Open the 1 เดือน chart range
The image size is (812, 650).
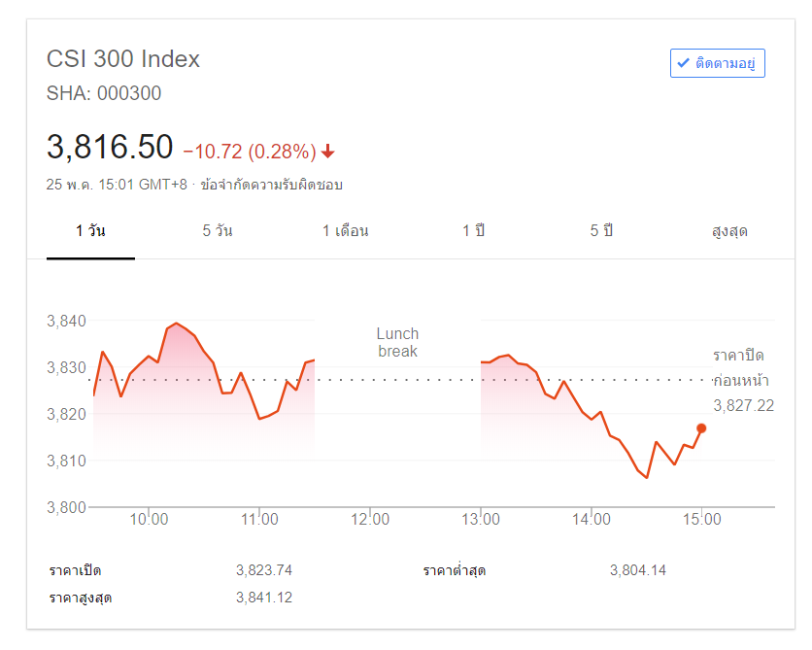[x=346, y=231]
